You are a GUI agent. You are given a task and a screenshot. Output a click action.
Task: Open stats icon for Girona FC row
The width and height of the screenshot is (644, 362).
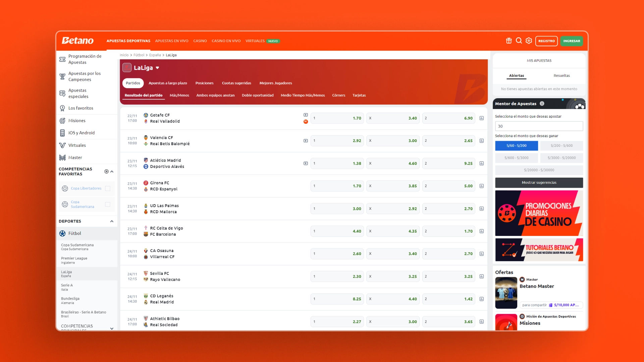(482, 186)
